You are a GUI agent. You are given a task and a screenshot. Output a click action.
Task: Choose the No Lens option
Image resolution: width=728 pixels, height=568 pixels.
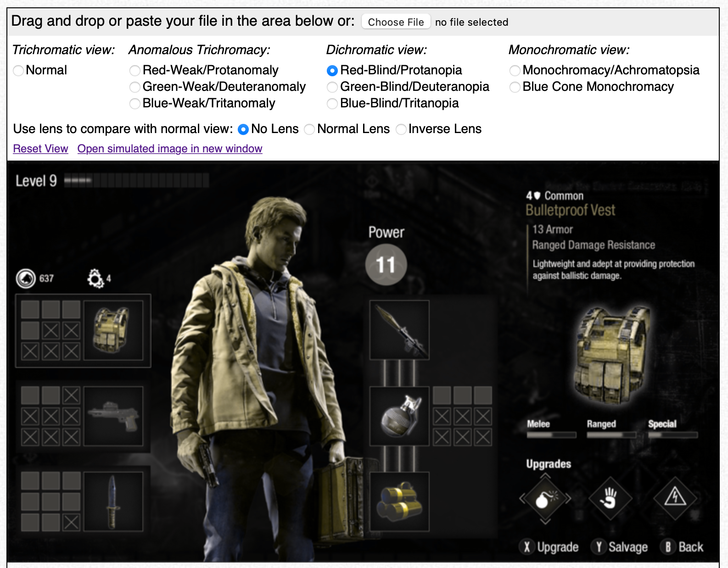click(x=243, y=129)
